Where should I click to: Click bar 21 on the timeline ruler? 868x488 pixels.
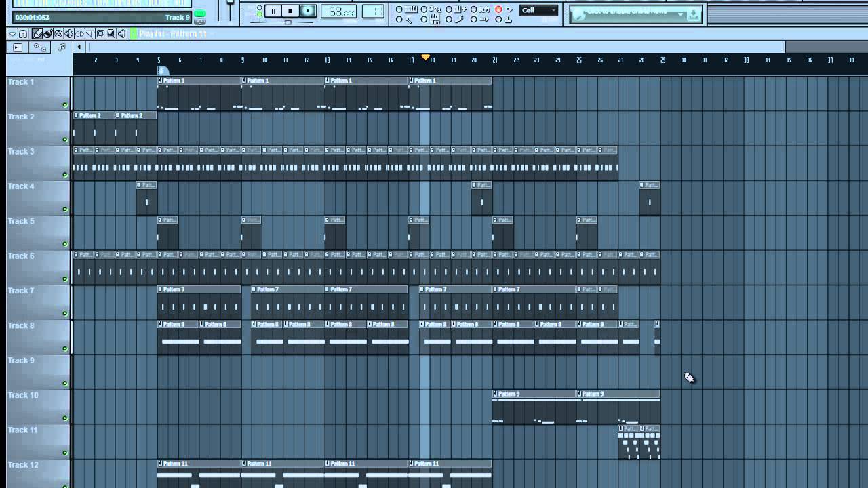[495, 60]
